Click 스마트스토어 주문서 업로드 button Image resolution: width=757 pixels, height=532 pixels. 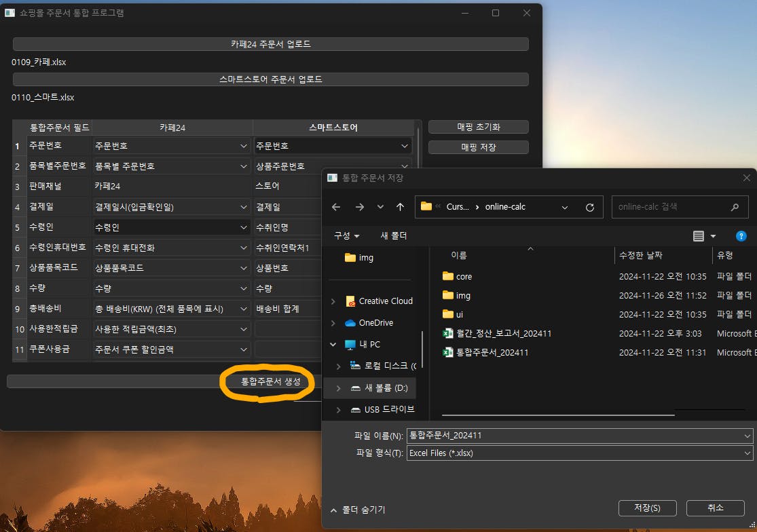click(271, 79)
